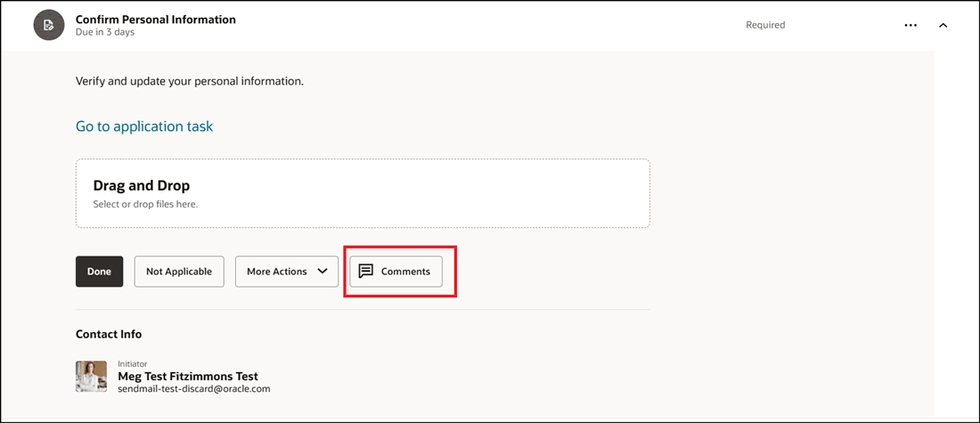Click Meg Test Fitzimmons Test's profile photo
Viewport: 980px width, 423px height.
(x=91, y=376)
